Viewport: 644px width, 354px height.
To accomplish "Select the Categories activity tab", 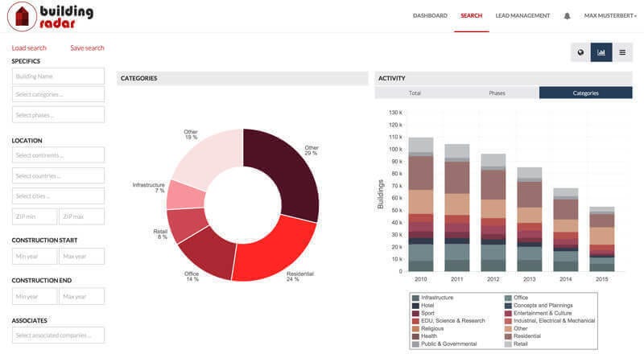I will click(586, 93).
